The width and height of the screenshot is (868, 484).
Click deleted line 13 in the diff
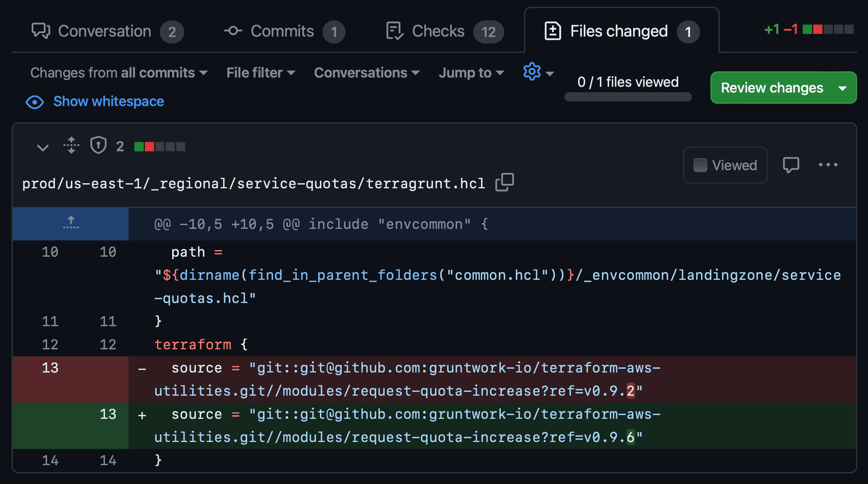[50, 368]
